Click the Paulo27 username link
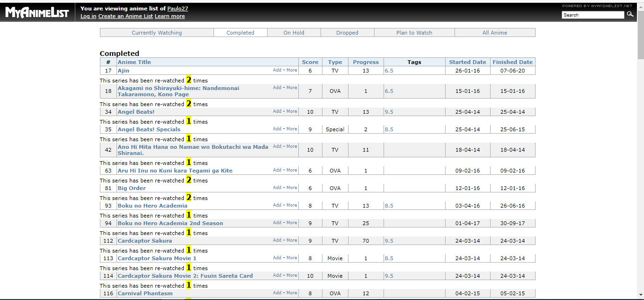644x300 pixels. (178, 9)
